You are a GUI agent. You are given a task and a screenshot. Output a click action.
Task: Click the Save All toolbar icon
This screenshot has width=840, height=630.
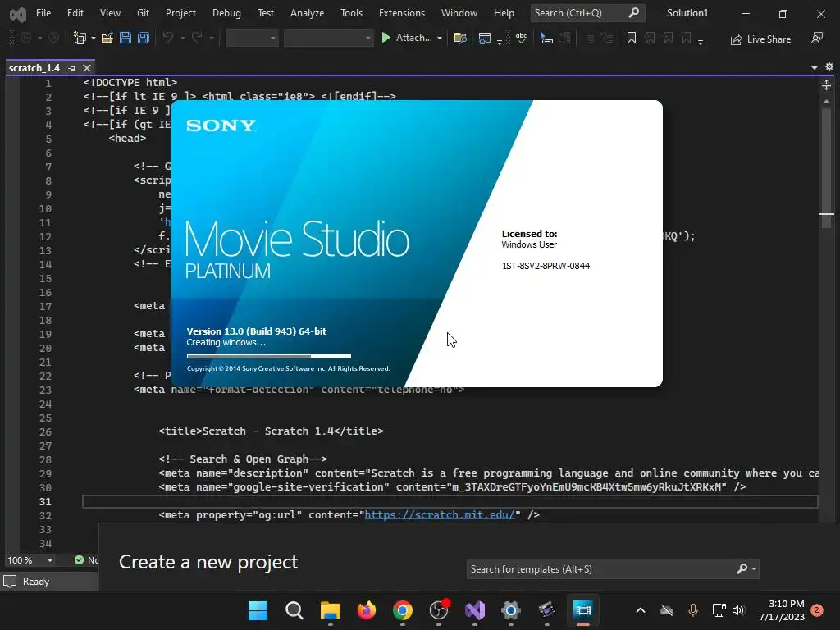click(143, 38)
